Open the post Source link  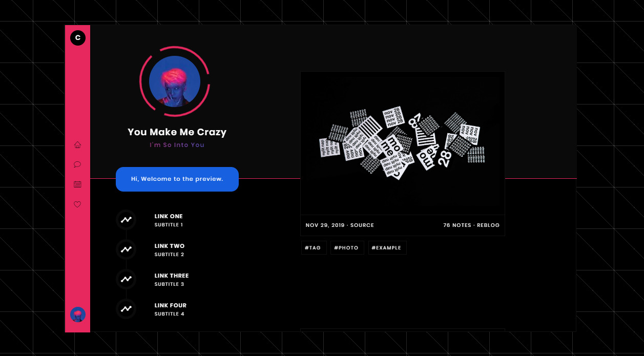point(362,225)
